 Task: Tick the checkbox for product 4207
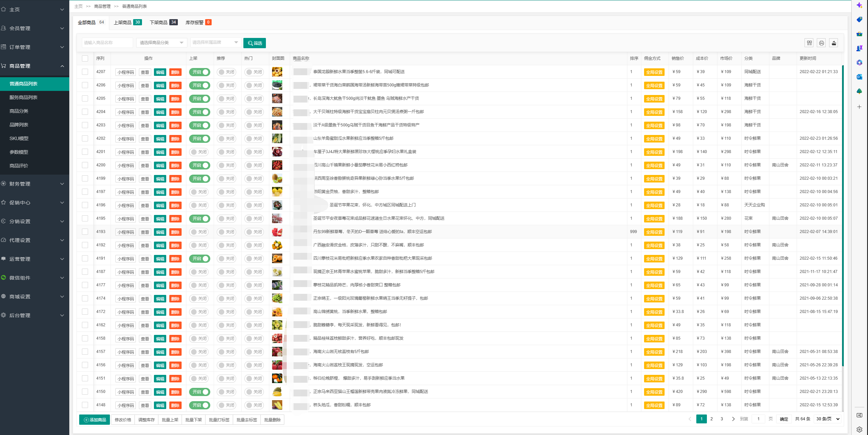[85, 72]
